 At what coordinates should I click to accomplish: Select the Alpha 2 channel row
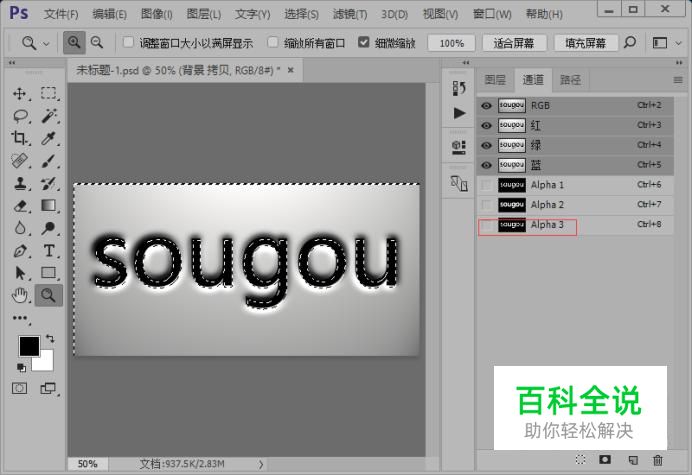pyautogui.click(x=575, y=205)
